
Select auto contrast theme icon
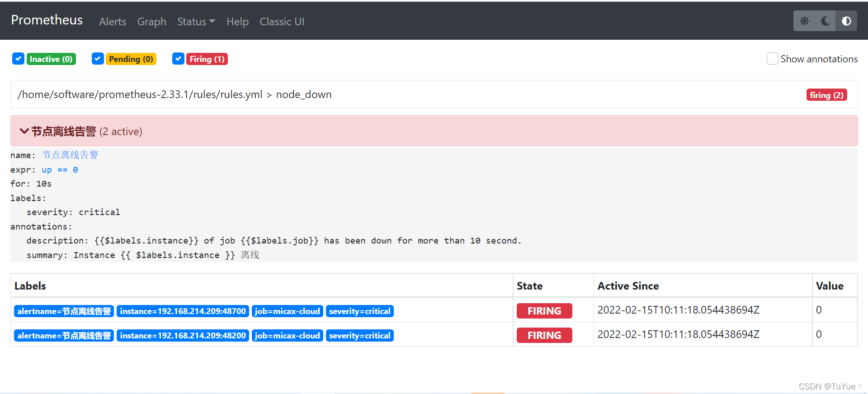coord(846,21)
